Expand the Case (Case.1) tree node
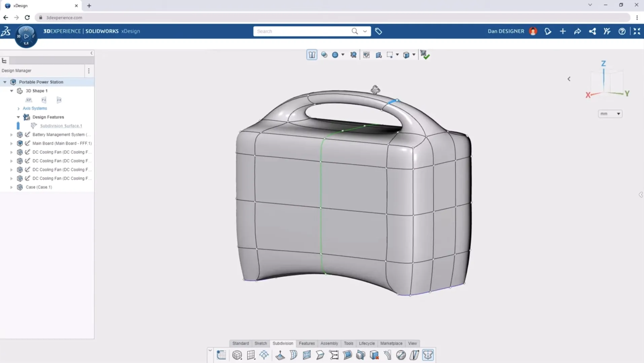The height and width of the screenshot is (363, 644). [11, 187]
